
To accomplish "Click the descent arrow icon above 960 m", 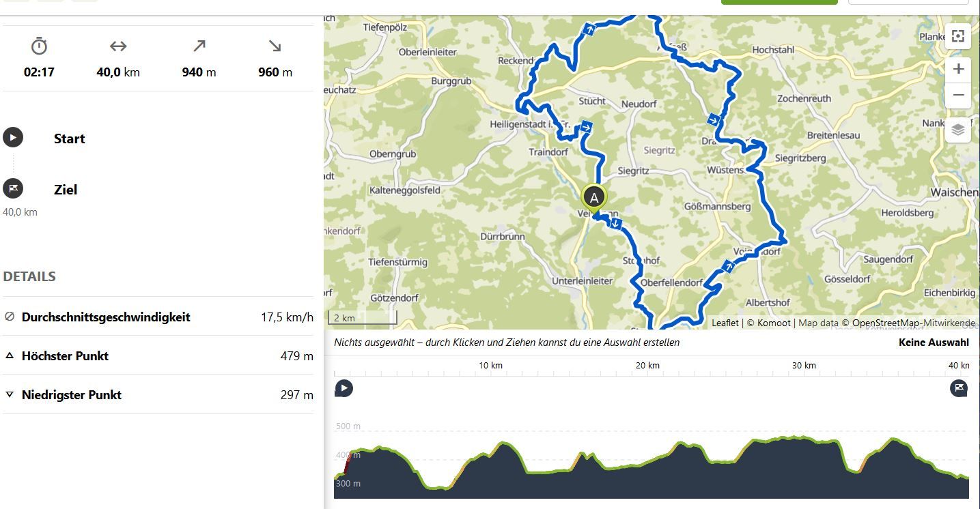I will tap(275, 46).
